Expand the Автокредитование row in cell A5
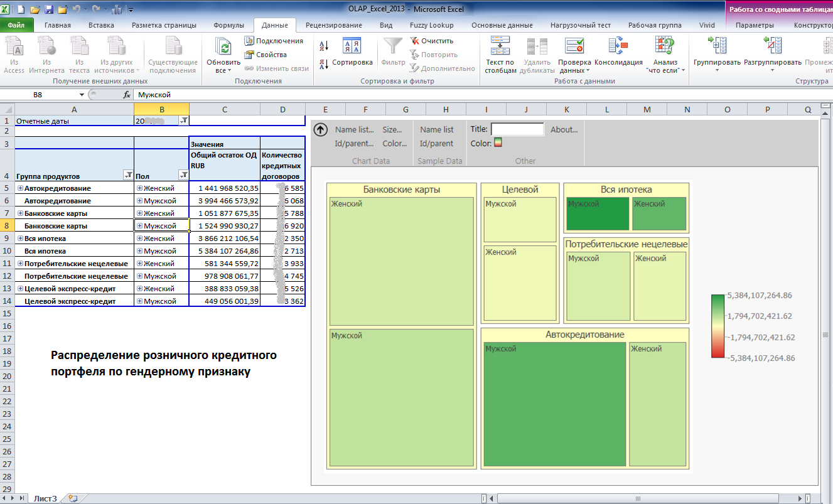Image resolution: width=833 pixels, height=504 pixels. [20, 188]
